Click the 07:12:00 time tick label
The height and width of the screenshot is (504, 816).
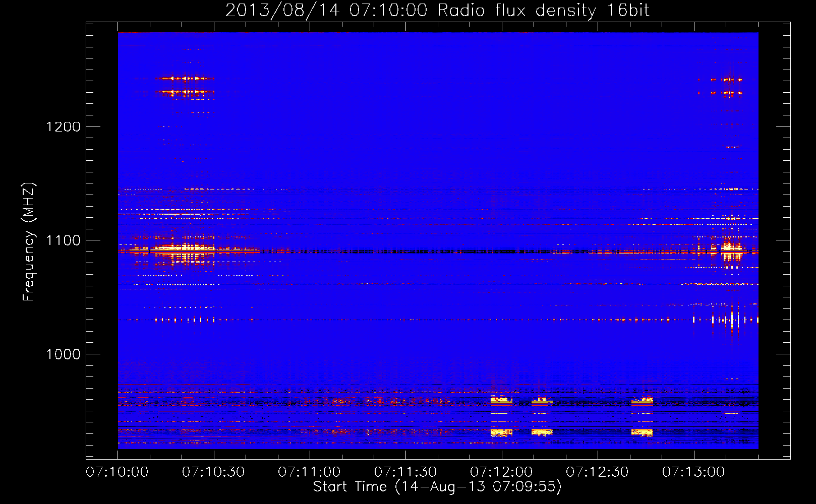tap(501, 472)
